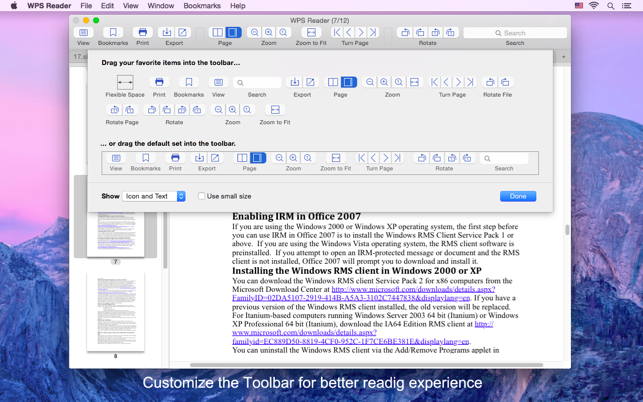The height and width of the screenshot is (402, 643).
Task: Pick the View item in the favorite items palette
Action: click(x=218, y=86)
